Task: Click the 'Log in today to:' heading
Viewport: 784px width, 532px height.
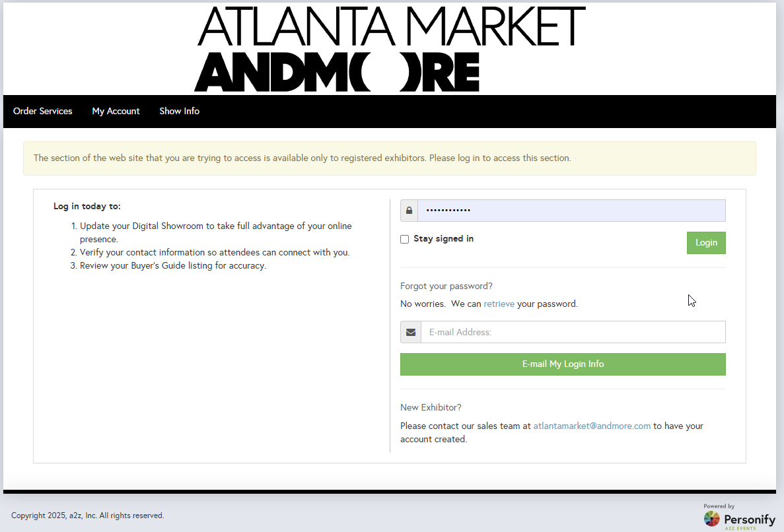Action: coord(87,207)
